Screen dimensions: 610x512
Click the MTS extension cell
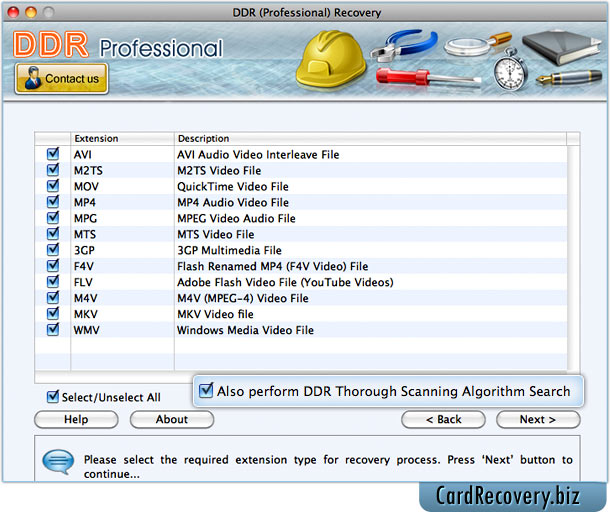(122, 234)
